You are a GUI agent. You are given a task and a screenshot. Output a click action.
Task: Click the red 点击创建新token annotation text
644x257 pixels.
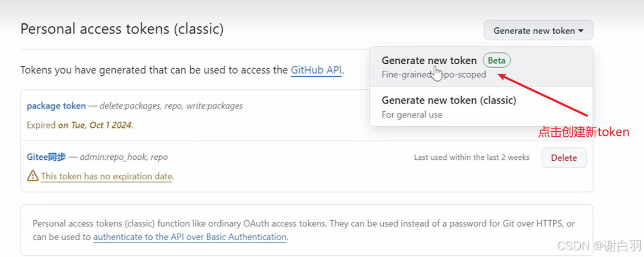pos(584,132)
